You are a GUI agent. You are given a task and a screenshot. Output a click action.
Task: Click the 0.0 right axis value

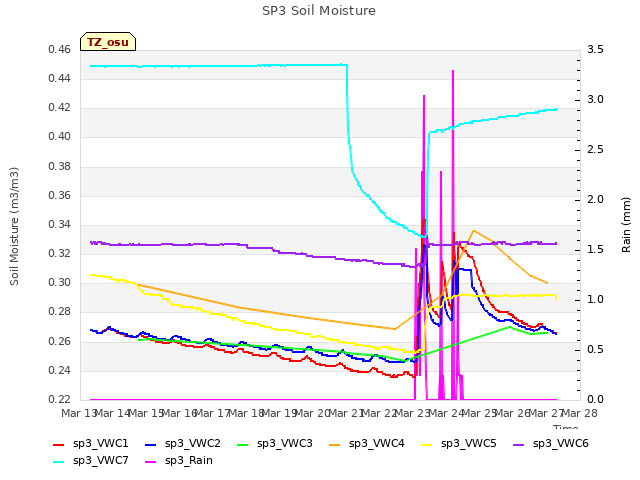coord(595,399)
